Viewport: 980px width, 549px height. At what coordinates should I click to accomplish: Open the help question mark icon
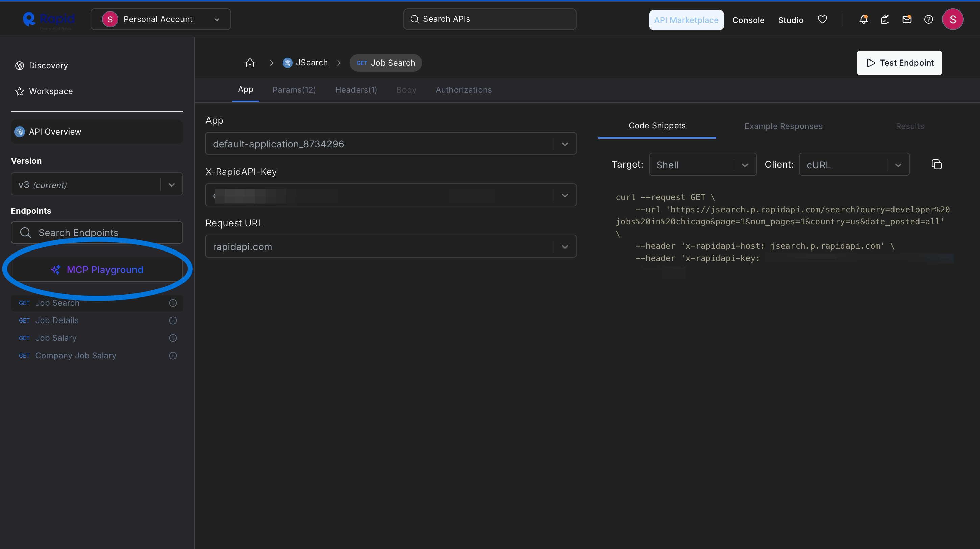click(928, 19)
